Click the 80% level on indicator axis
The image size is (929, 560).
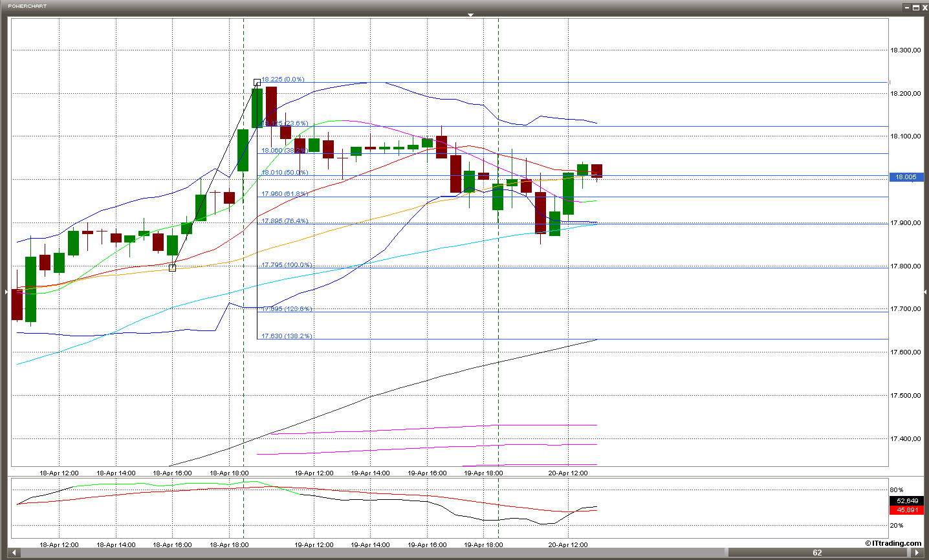(x=897, y=490)
